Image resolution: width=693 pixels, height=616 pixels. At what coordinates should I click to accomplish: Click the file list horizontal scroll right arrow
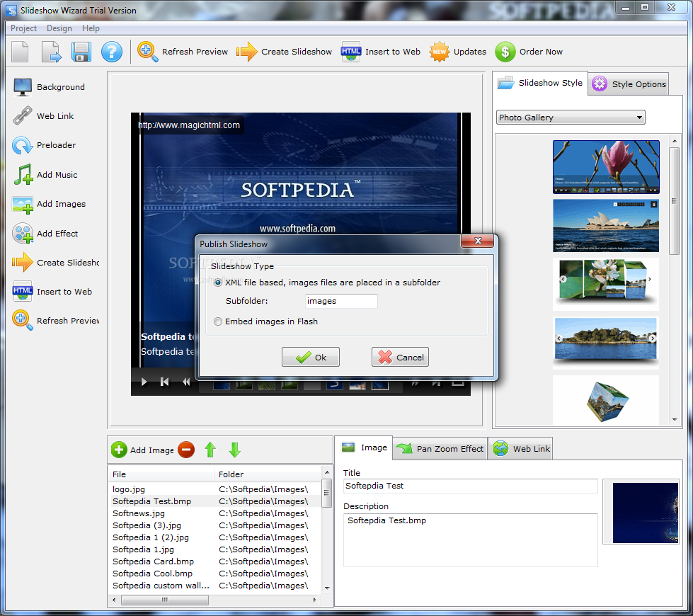(x=315, y=600)
